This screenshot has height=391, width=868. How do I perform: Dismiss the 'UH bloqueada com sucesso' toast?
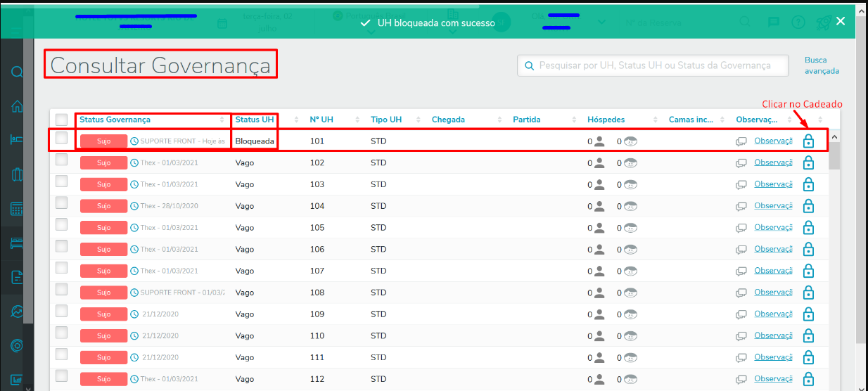(x=841, y=21)
